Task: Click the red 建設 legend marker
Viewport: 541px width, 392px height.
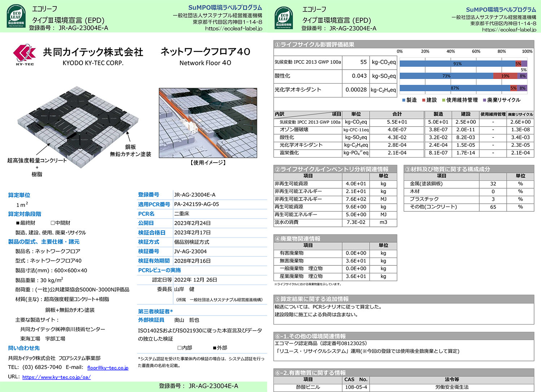Action: click(x=424, y=100)
